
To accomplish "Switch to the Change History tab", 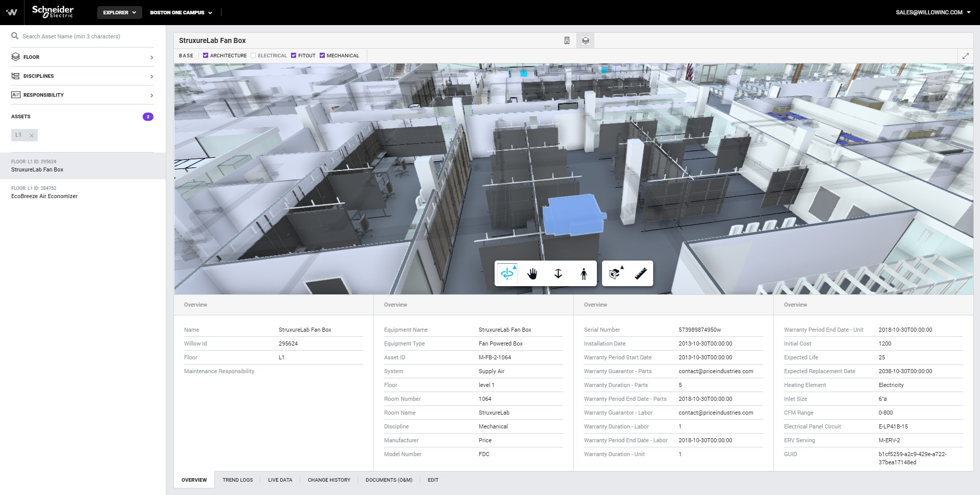I will point(329,480).
